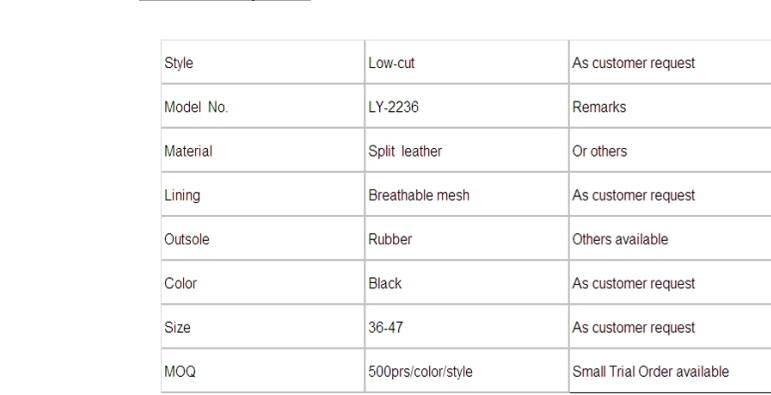Click the Or others remark
The height and width of the screenshot is (395, 771).
[x=599, y=151]
